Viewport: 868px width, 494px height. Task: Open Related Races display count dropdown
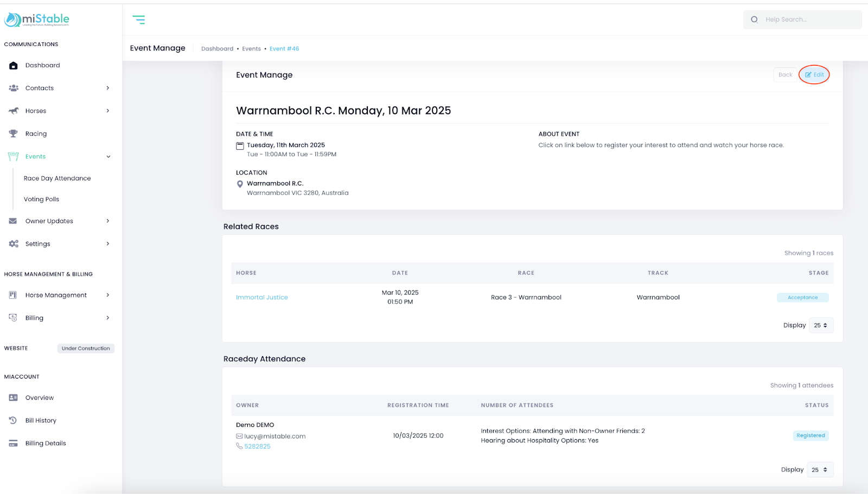tap(821, 325)
